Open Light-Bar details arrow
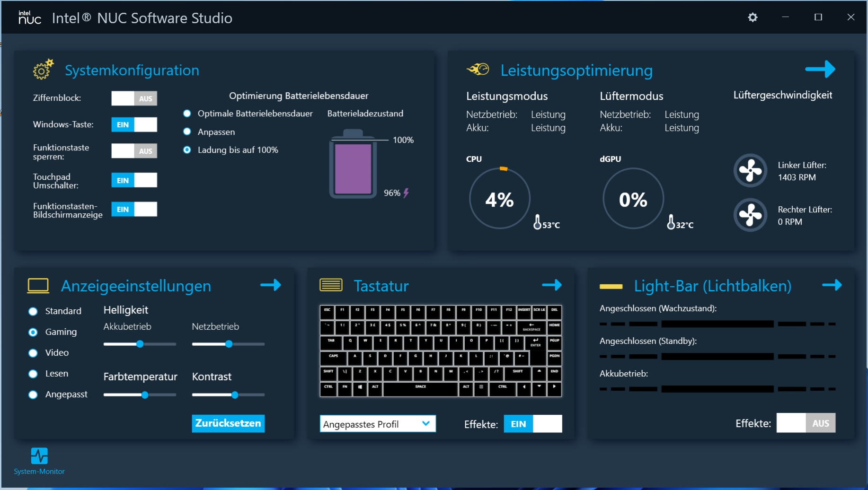This screenshot has height=490, width=868. point(832,285)
